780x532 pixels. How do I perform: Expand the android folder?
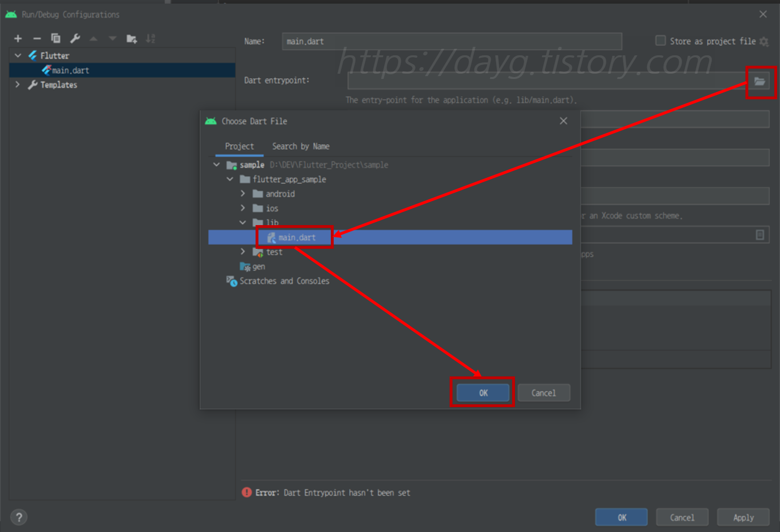click(x=243, y=193)
